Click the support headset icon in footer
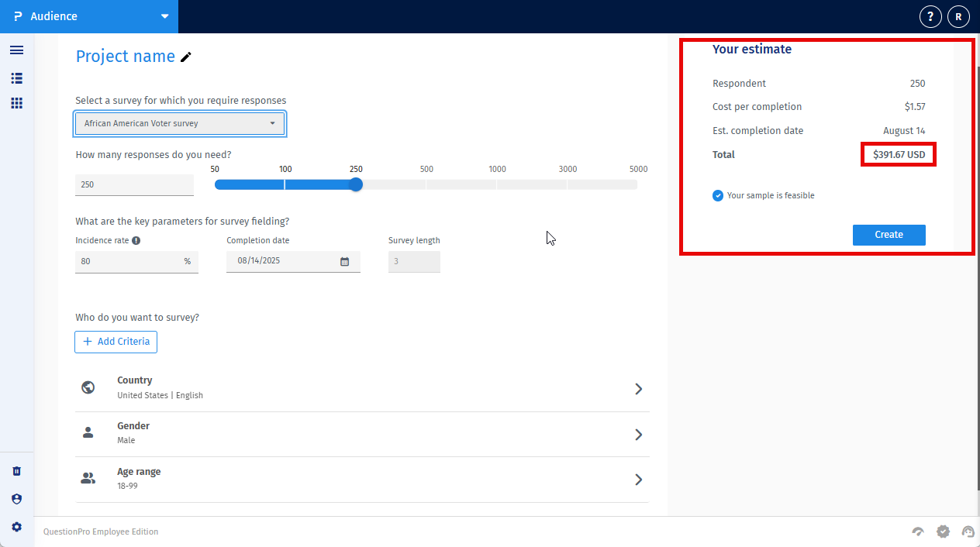Image resolution: width=980 pixels, height=547 pixels. pos(968,532)
